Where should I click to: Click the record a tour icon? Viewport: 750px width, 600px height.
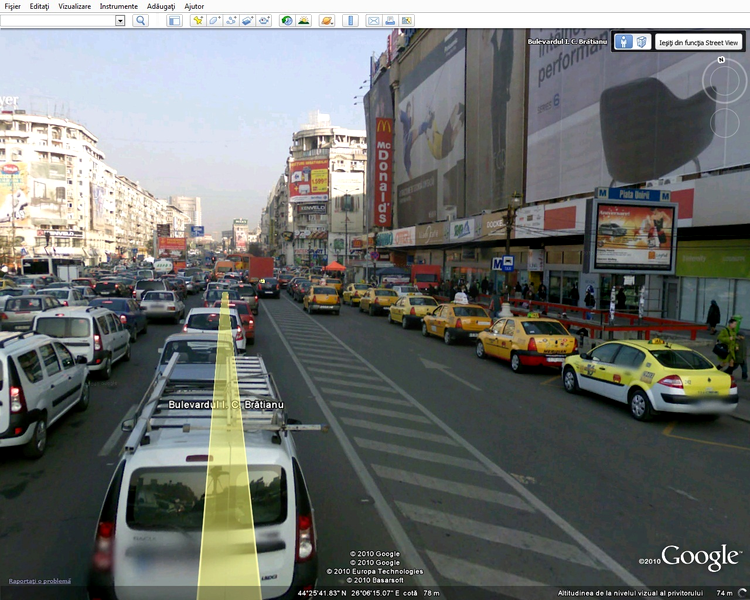264,21
